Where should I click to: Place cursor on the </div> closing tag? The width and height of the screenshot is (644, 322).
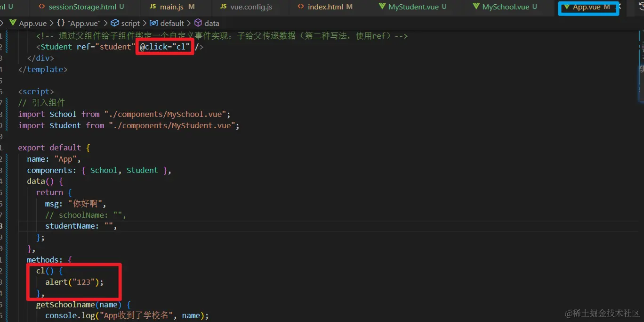[x=40, y=58]
